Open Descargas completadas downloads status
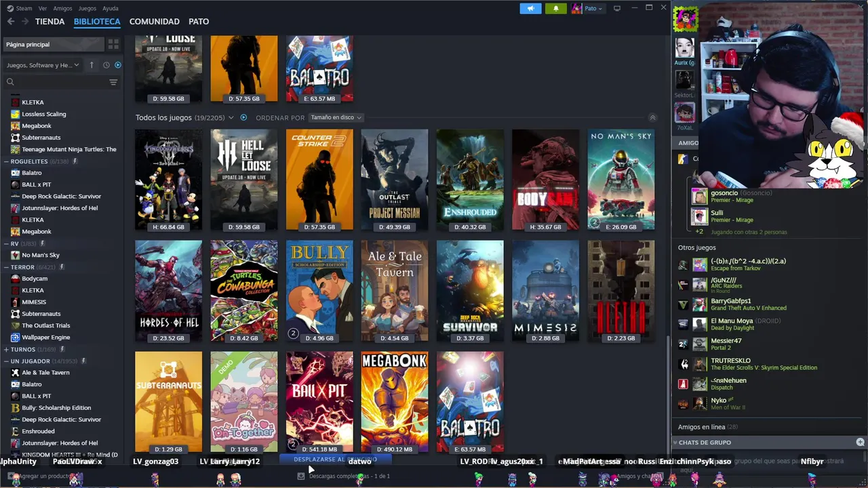This screenshot has width=868, height=488. [x=344, y=476]
